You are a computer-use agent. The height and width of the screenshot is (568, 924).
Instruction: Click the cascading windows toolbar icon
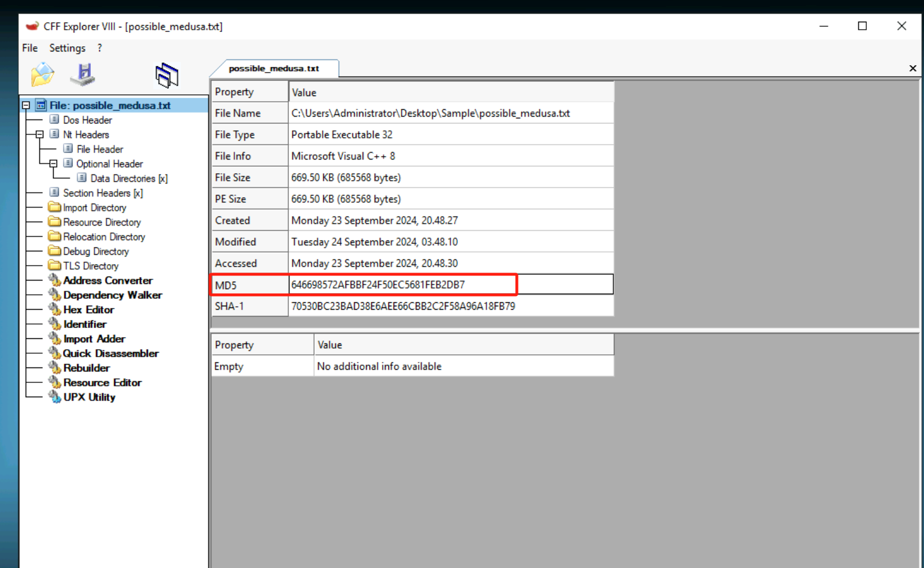[x=166, y=75]
